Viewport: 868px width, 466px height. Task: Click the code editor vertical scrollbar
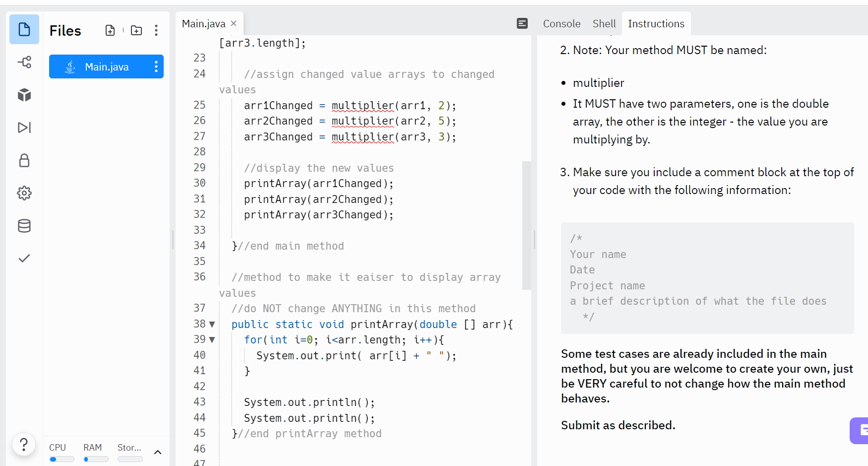point(526,225)
